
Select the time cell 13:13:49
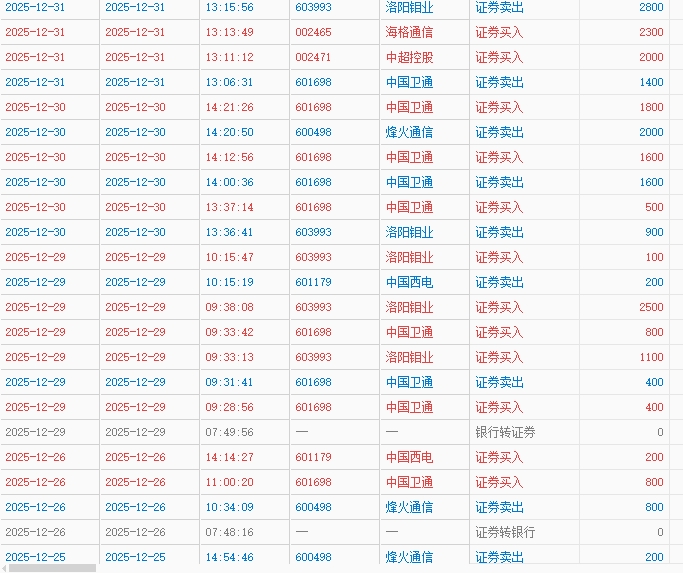coord(230,32)
